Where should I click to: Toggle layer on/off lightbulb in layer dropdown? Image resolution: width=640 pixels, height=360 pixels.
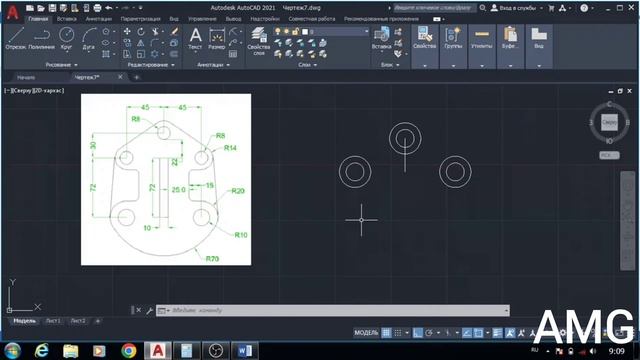278,31
